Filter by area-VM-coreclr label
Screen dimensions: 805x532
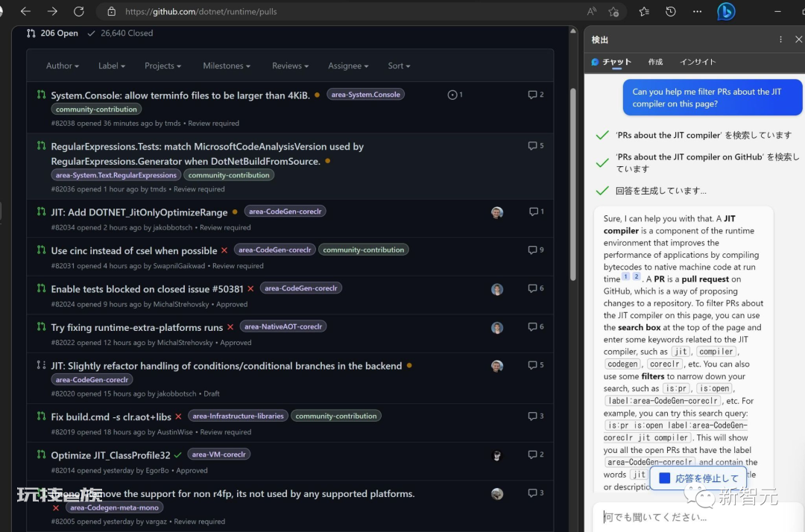218,455
